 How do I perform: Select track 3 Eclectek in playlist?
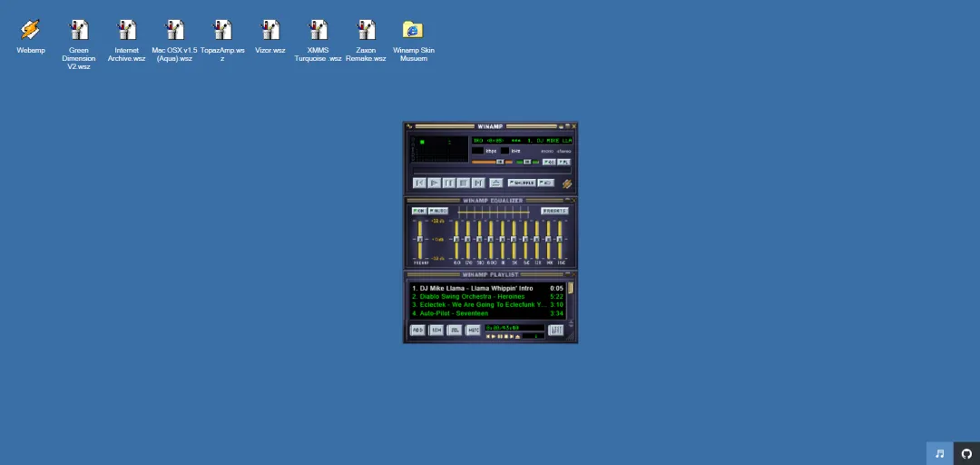tap(487, 305)
